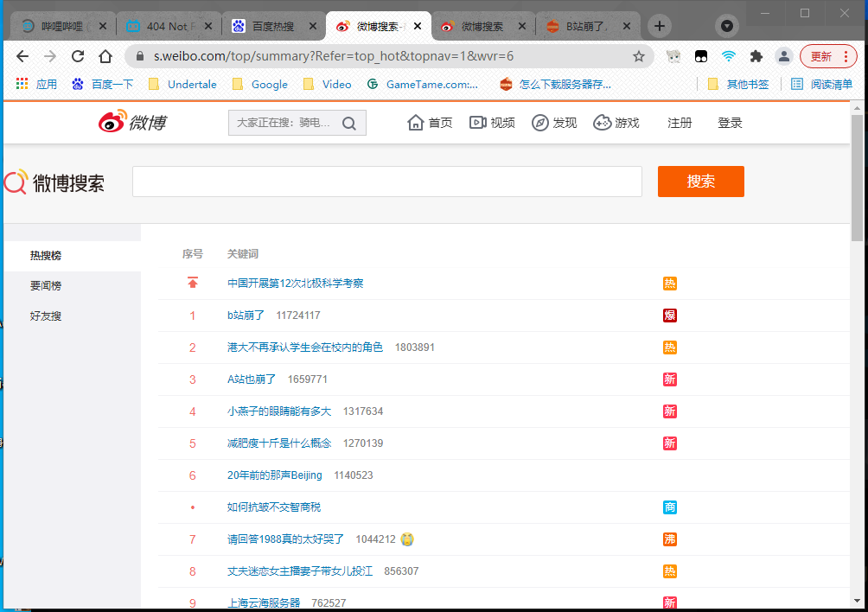The width and height of the screenshot is (868, 612).
Task: Open the tab search dropdown arrow
Action: click(727, 26)
